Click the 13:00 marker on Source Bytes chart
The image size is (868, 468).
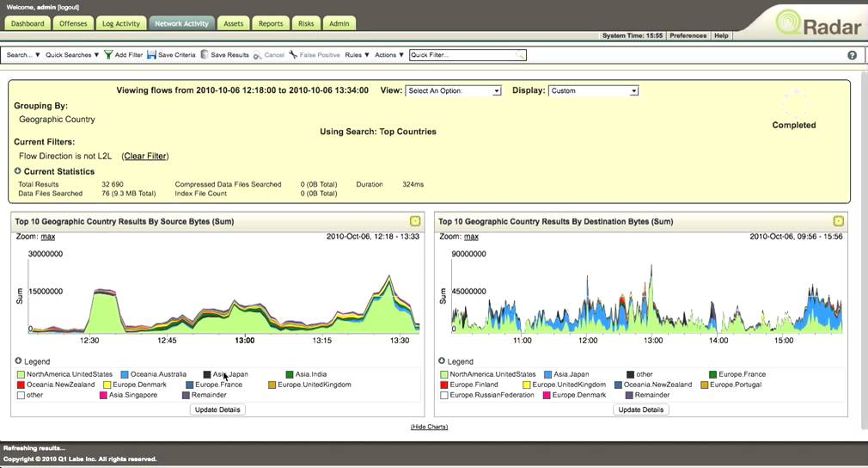point(245,340)
